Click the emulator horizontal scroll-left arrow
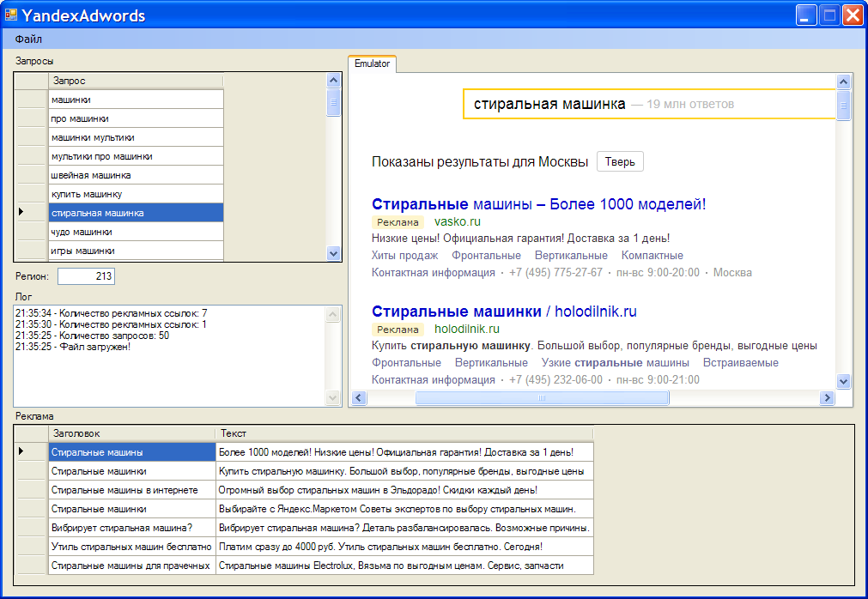The width and height of the screenshot is (868, 599). point(359,397)
